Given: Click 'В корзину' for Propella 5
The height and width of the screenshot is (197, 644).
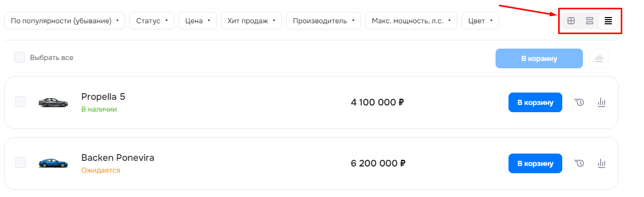Looking at the screenshot, I should click(x=535, y=102).
